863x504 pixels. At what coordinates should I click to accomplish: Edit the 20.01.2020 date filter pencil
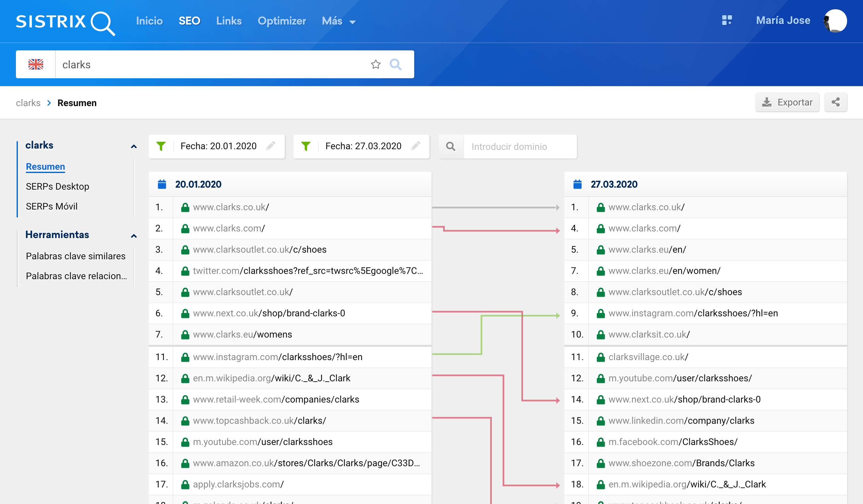coord(271,146)
